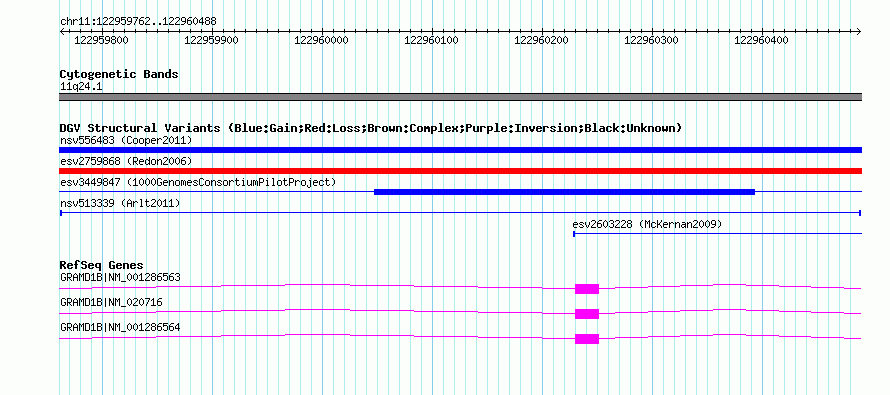Open nsv556483 (Cooper2011) label link
The image size is (890, 395).
tap(126, 140)
